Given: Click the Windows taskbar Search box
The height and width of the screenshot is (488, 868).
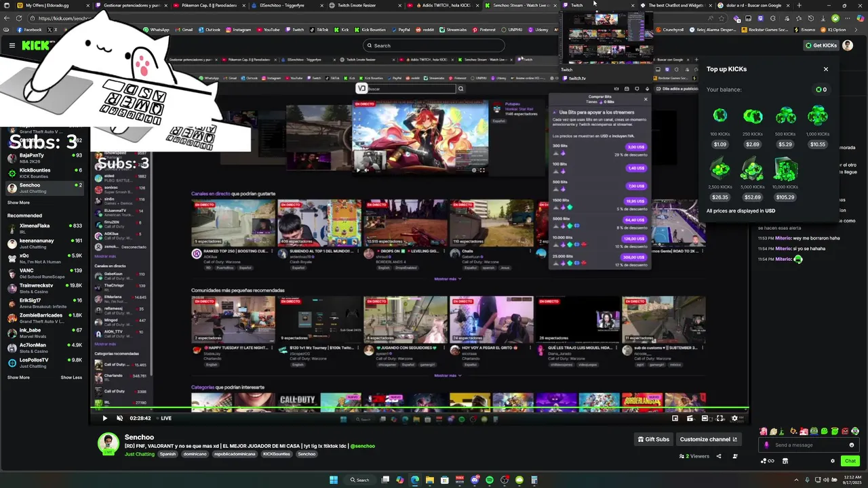Looking at the screenshot, I should coord(359,480).
